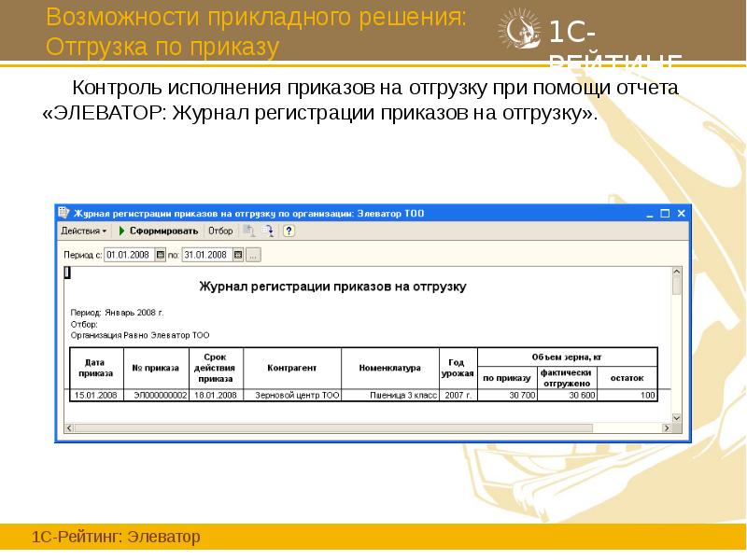Click the Сформировать button
This screenshot has width=747, height=560.
pos(162,231)
